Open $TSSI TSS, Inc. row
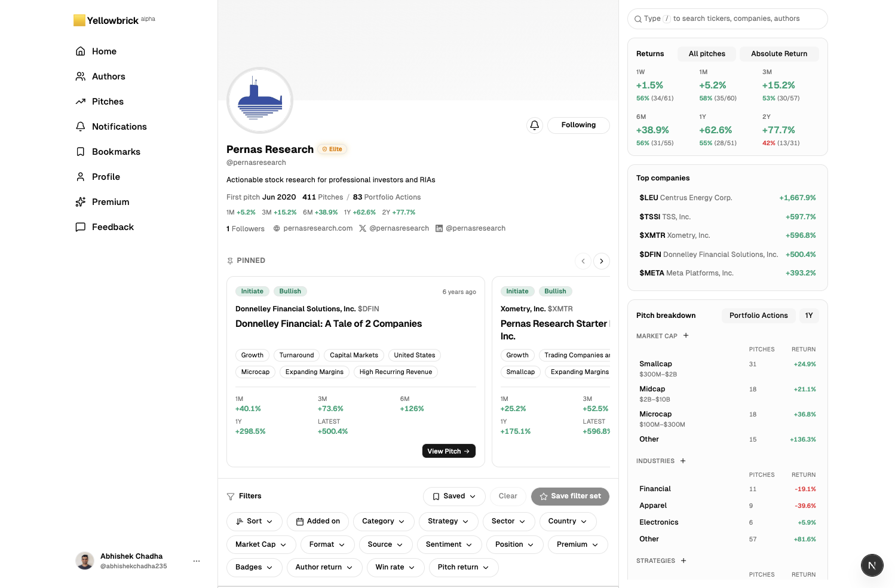The width and height of the screenshot is (895, 588). (x=728, y=217)
